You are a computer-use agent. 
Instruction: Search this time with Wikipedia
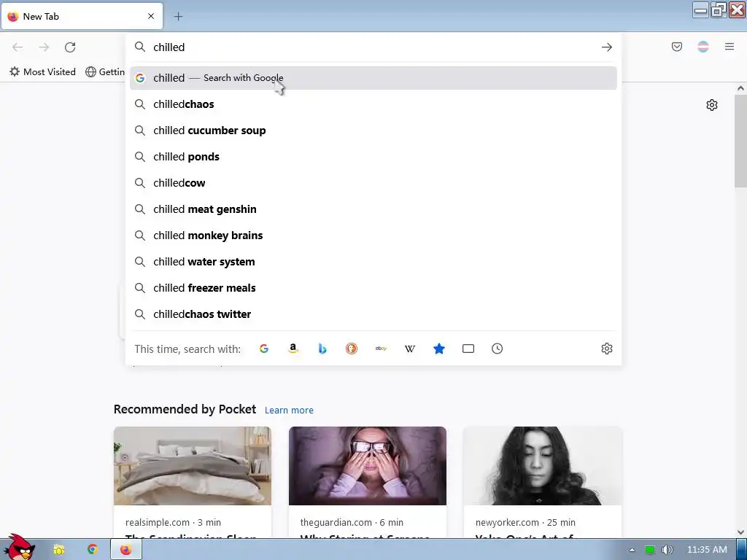[410, 349]
